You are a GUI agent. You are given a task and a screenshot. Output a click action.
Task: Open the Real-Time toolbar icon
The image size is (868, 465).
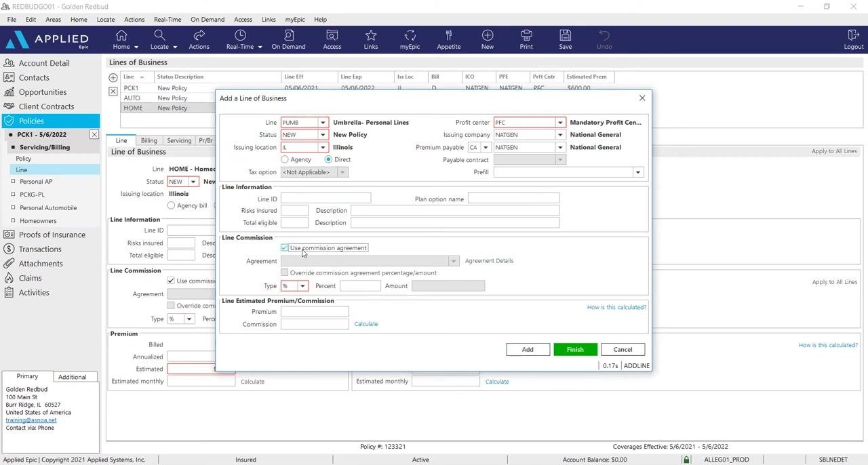click(240, 35)
